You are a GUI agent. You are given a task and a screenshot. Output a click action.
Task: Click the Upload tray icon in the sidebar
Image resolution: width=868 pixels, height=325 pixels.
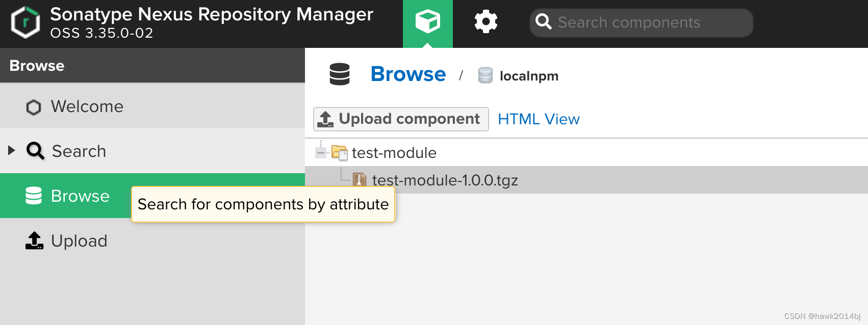(34, 241)
